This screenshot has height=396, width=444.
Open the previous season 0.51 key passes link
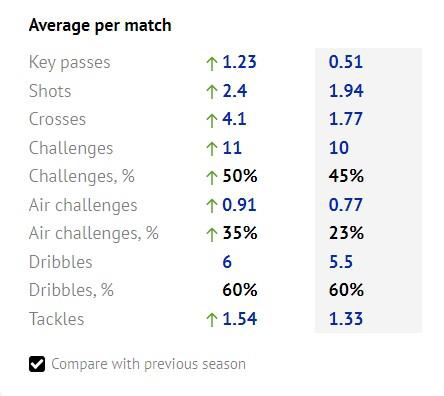pos(346,62)
